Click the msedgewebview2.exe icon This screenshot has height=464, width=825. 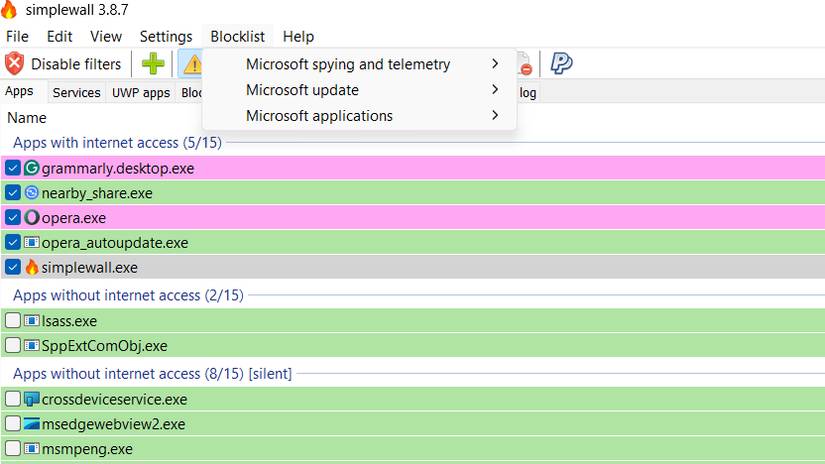pos(32,424)
